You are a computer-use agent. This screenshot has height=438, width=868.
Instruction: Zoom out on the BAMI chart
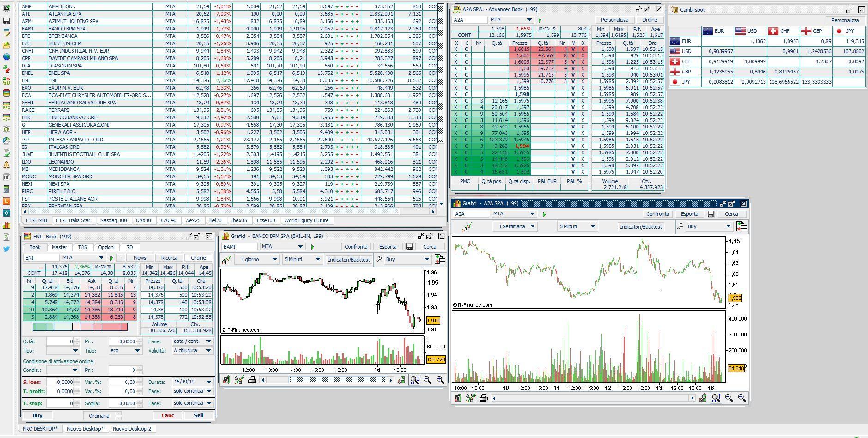[427, 380]
